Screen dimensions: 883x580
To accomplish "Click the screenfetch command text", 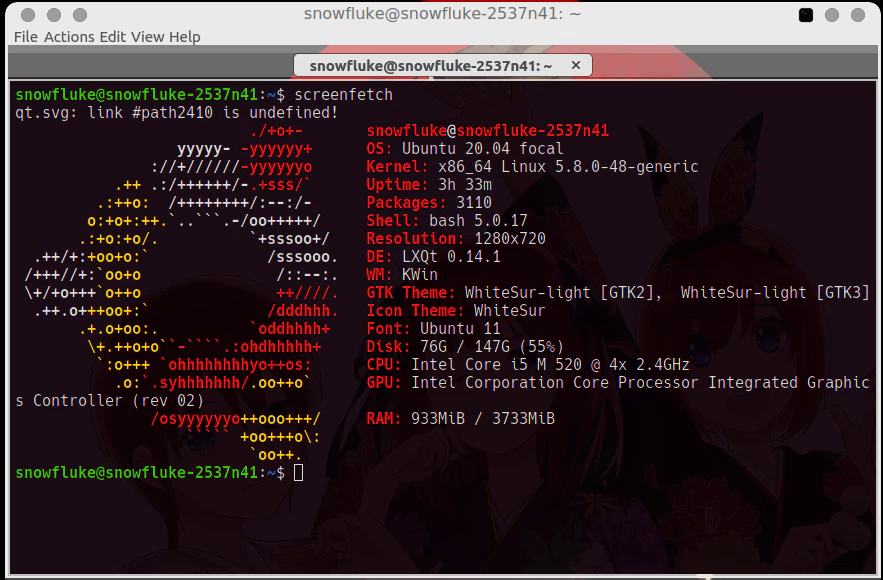I will 344,94.
